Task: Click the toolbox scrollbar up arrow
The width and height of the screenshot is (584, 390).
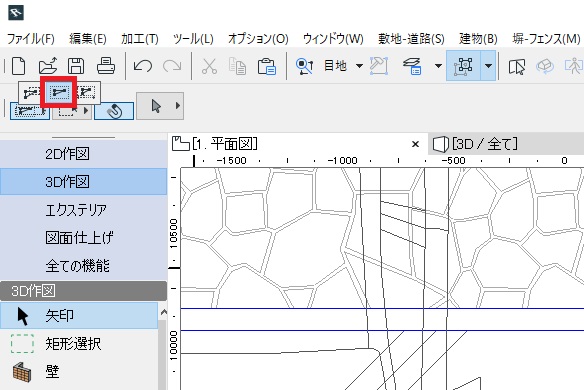Action: pyautogui.click(x=163, y=312)
